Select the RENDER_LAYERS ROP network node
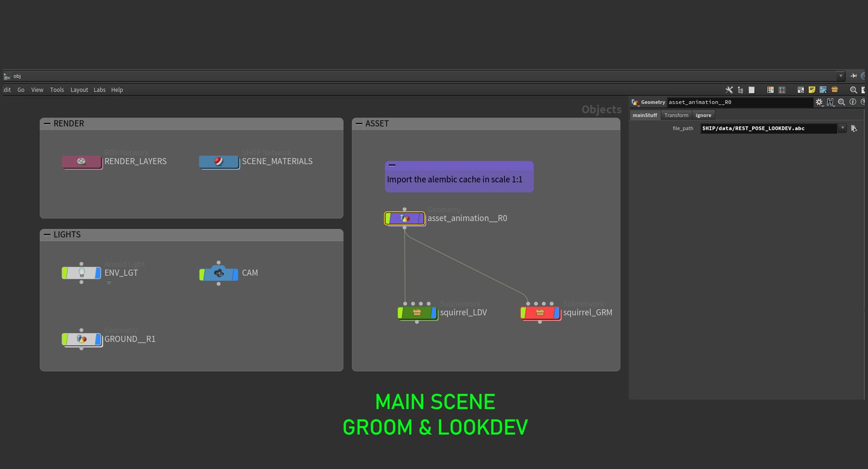 pos(82,161)
